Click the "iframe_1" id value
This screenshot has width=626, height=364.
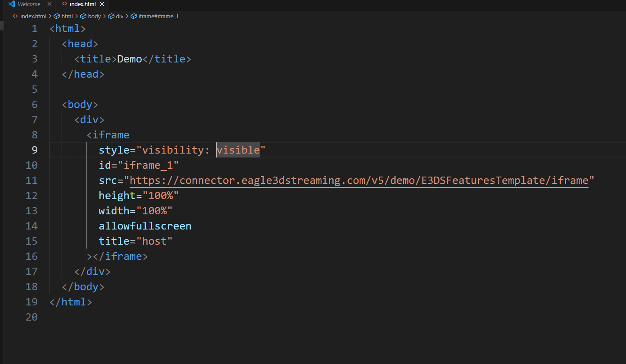(x=148, y=165)
